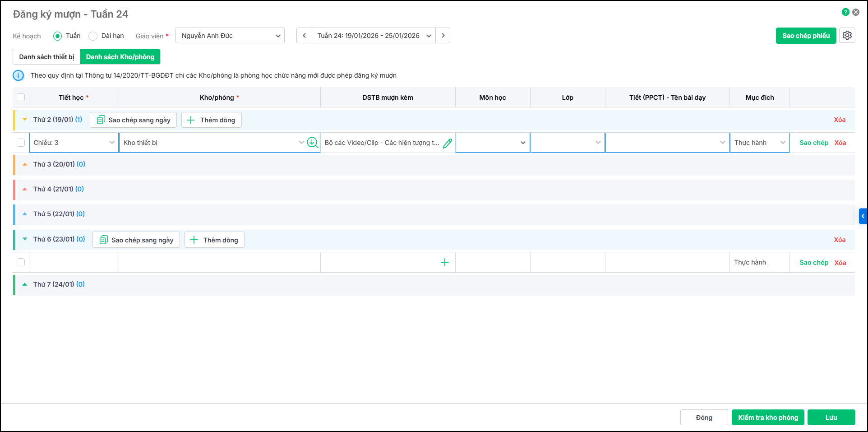Go to previous week arrow
The height and width of the screenshot is (432, 868).
[x=304, y=36]
